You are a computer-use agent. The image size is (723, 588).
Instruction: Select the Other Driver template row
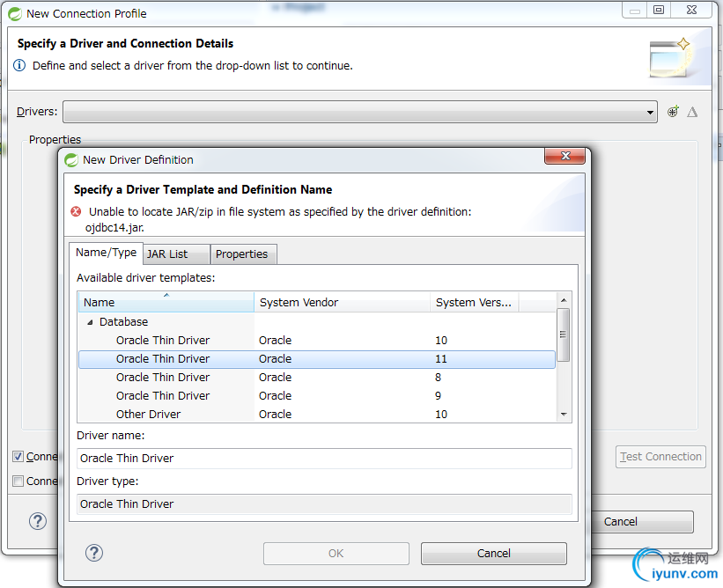point(317,415)
